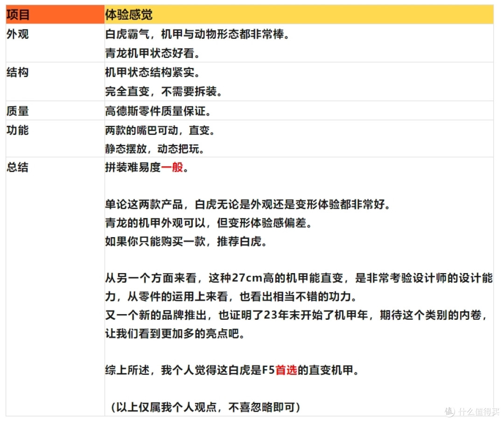Select the '总结' row label

[x=18, y=167]
